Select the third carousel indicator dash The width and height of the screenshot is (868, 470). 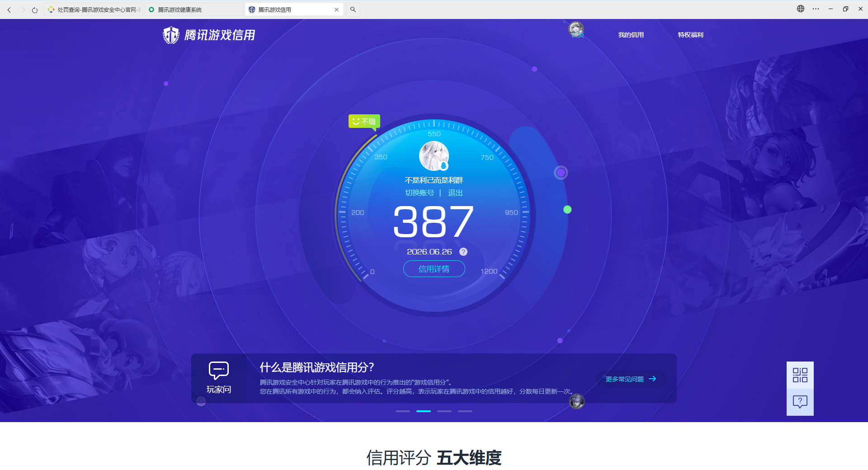point(444,411)
